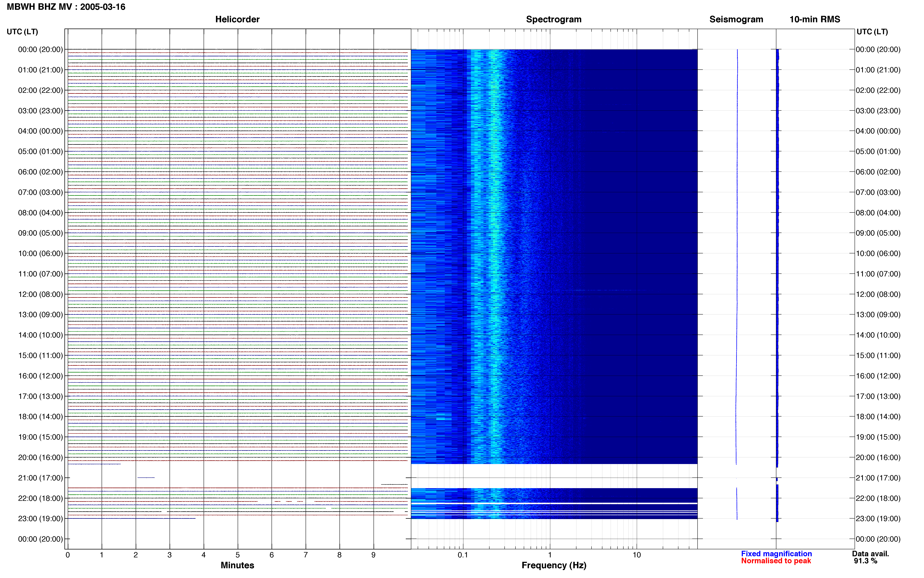Click the Data avail. label
The width and height of the screenshot is (924, 578).
pyautogui.click(x=870, y=554)
